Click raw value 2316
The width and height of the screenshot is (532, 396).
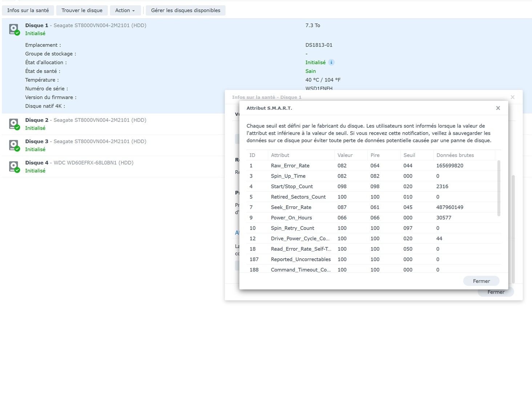pyautogui.click(x=442, y=186)
